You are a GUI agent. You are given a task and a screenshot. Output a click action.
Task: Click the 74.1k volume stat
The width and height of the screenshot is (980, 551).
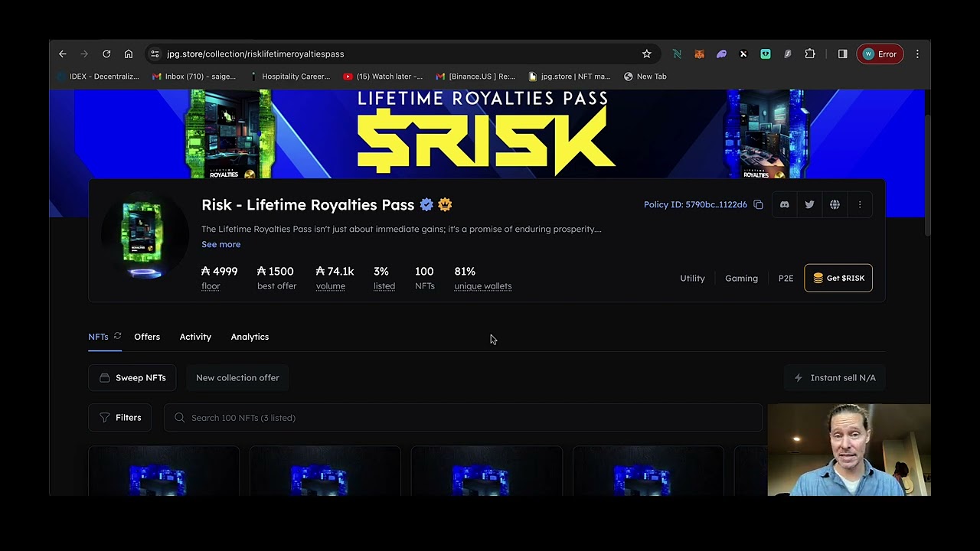[335, 278]
